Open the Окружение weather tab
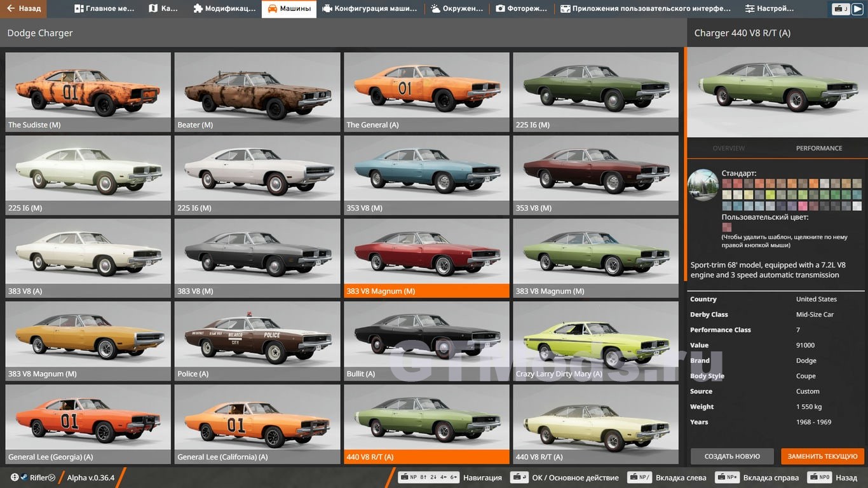Image resolution: width=868 pixels, height=488 pixels. (458, 9)
